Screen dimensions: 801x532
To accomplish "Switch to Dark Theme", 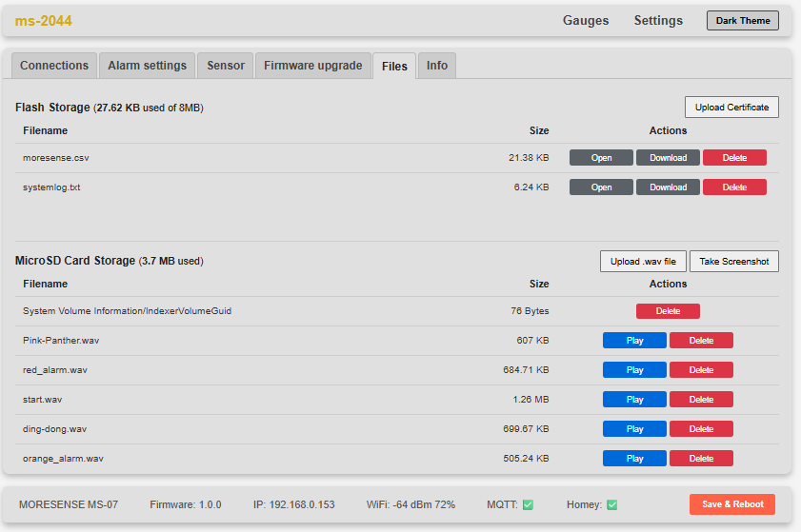I will tap(742, 21).
